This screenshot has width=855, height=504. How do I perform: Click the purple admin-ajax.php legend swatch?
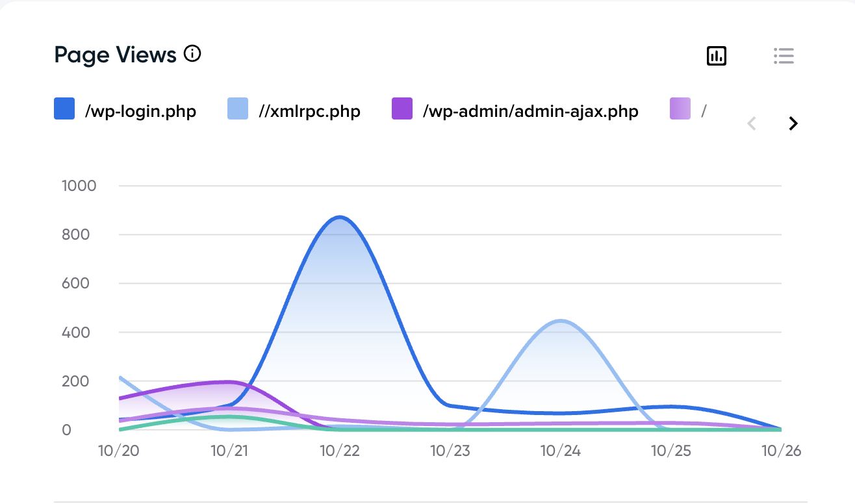coord(402,110)
